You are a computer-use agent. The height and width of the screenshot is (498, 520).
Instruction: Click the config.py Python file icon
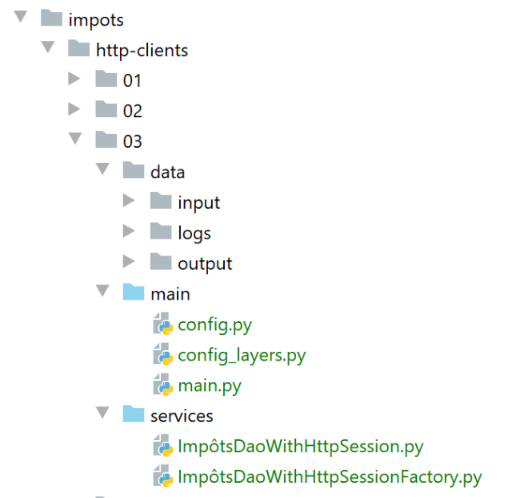[163, 324]
